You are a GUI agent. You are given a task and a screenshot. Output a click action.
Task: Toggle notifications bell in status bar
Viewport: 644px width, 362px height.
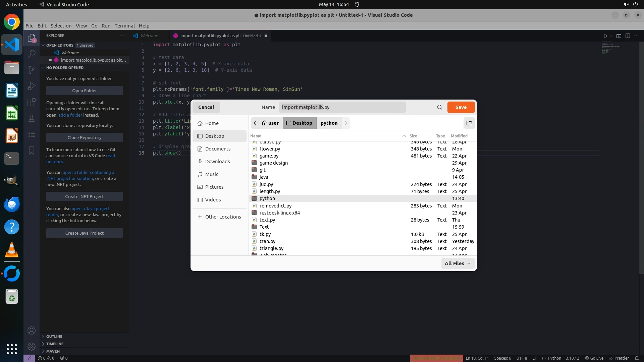pyautogui.click(x=636, y=358)
